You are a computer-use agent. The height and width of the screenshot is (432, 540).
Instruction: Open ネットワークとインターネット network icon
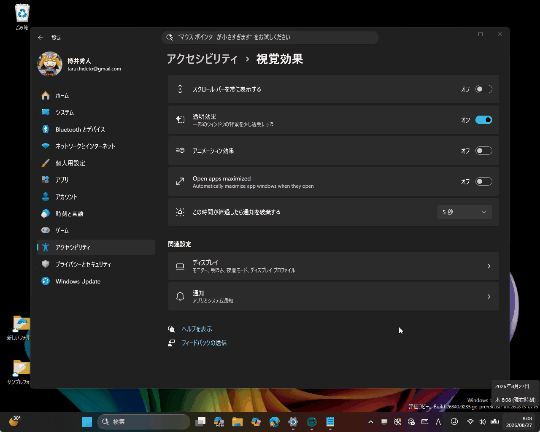(x=45, y=146)
